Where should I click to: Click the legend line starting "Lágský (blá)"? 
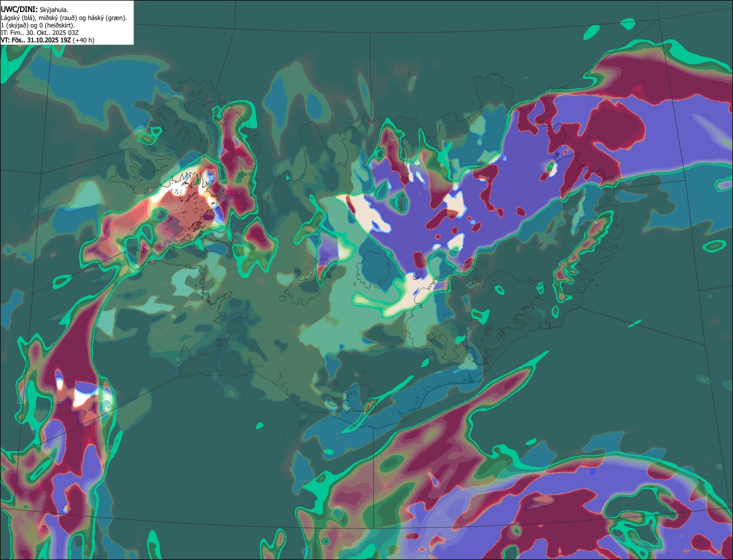coord(64,18)
